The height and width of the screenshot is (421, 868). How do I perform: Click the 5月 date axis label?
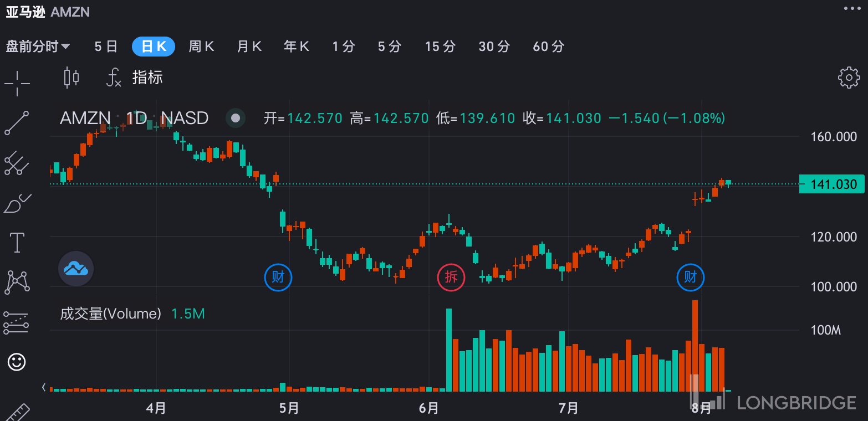click(x=289, y=408)
